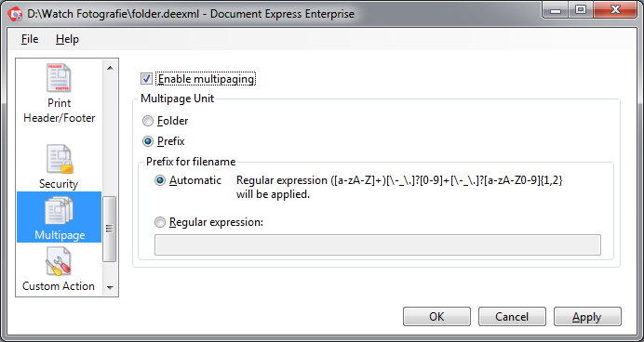Viewport: 644px width, 342px height.
Task: Open the File menu
Action: pos(30,39)
